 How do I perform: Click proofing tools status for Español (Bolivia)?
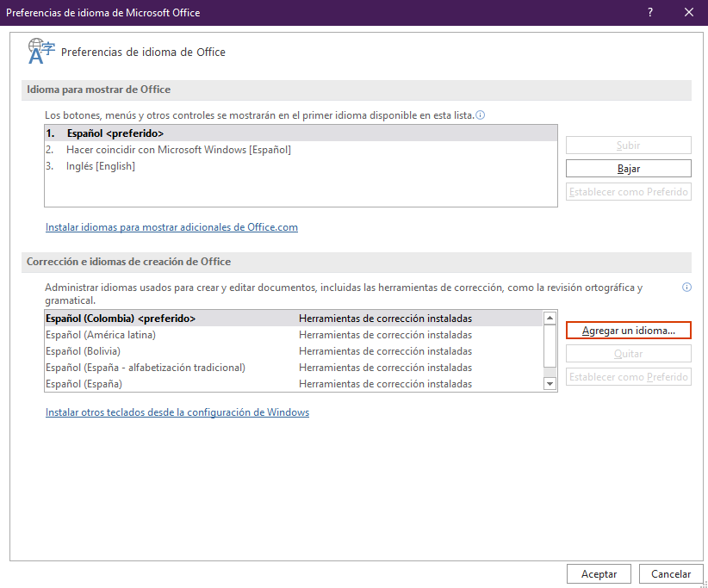click(385, 351)
